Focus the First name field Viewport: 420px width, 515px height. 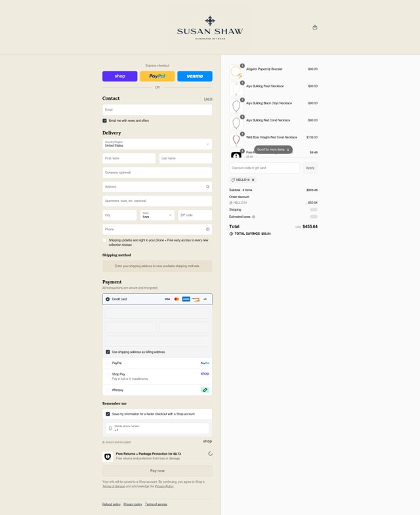[x=129, y=158]
